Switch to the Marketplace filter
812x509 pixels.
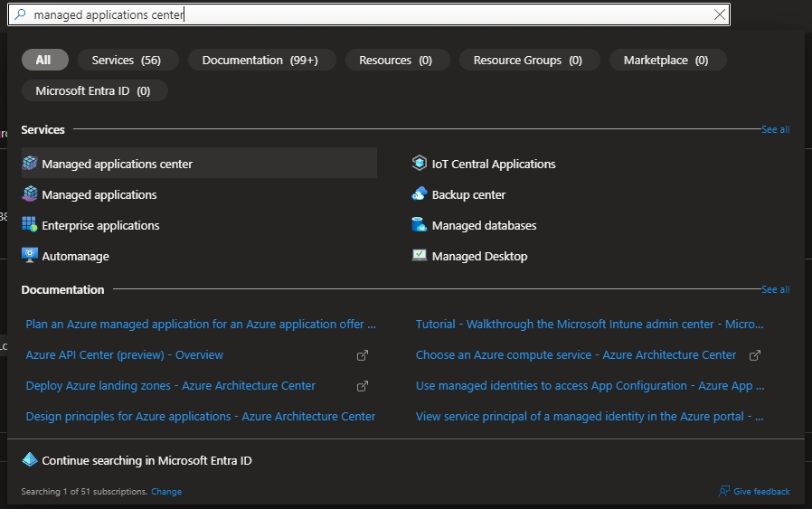pos(666,60)
